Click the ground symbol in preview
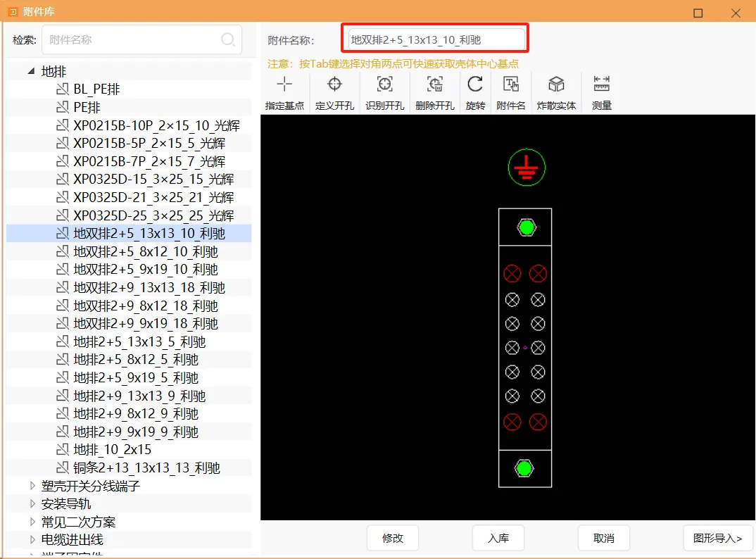Image resolution: width=756 pixels, height=559 pixels. (x=527, y=168)
